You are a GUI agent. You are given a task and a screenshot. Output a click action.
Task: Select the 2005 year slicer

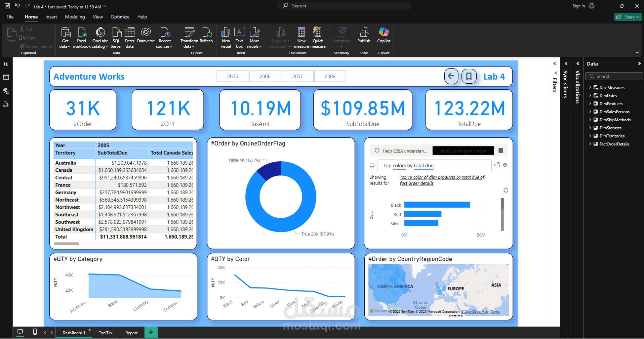tap(233, 76)
